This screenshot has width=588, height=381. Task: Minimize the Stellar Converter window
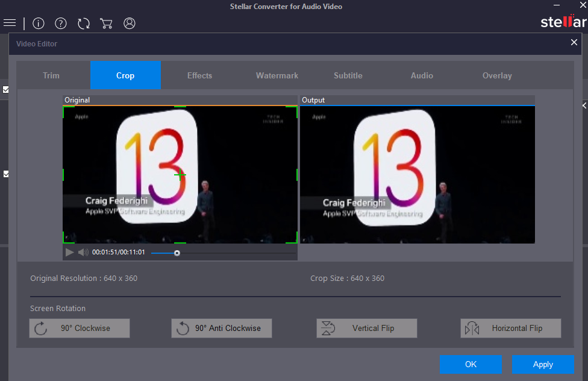tap(557, 5)
